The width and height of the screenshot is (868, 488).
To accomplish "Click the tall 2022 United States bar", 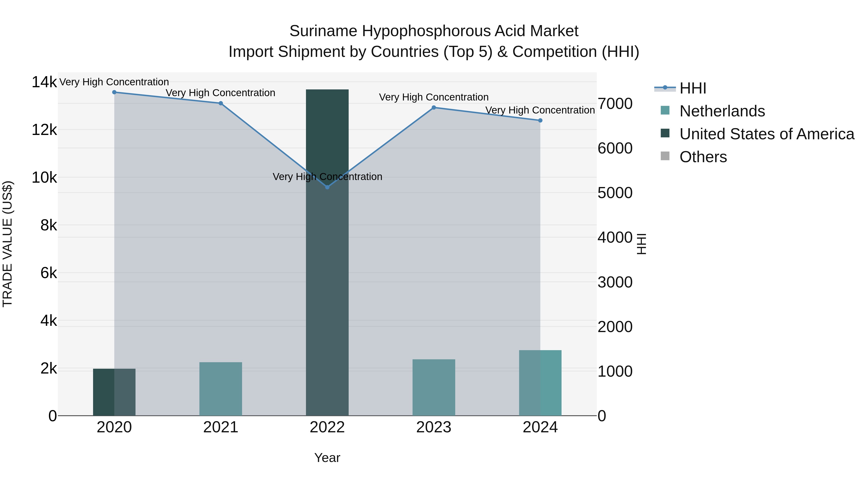I will [327, 253].
